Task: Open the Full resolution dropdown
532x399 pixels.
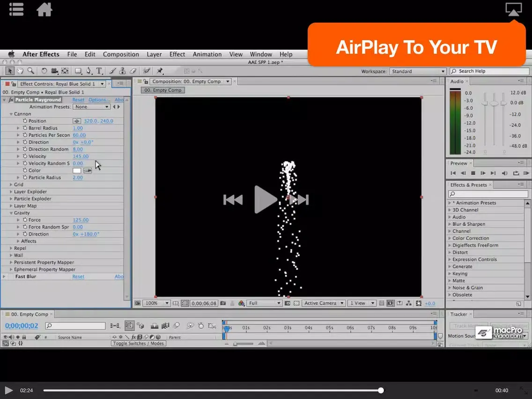Action: (x=265, y=303)
